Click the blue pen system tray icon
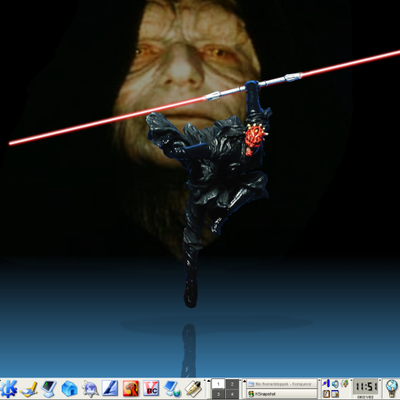Image resolution: width=400 pixels, height=400 pixels. (x=326, y=384)
